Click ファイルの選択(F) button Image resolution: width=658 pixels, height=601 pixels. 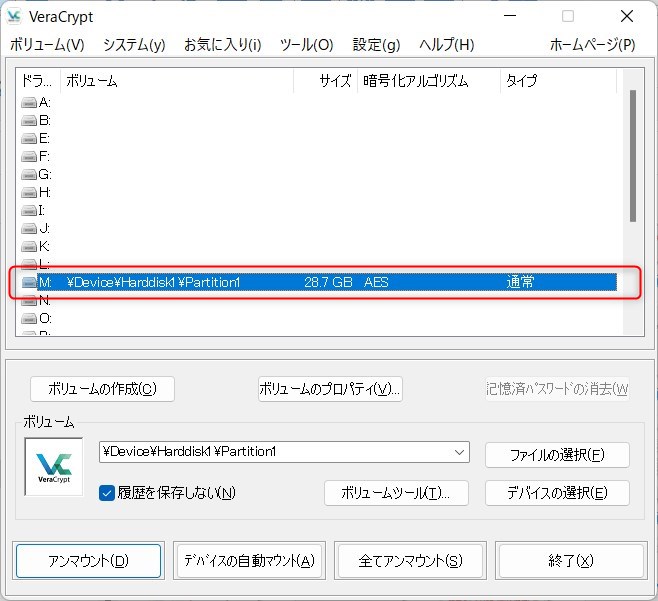tap(557, 455)
